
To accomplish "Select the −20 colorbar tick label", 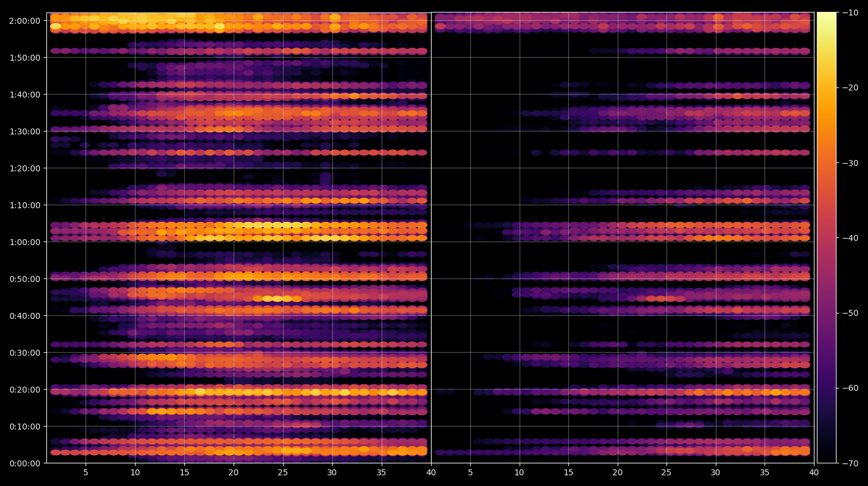I will click(850, 87).
